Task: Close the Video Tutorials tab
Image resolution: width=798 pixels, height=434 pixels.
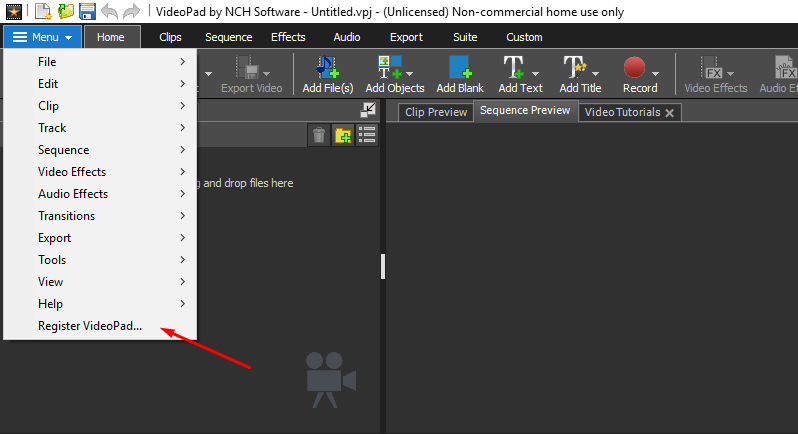Action: pos(670,113)
